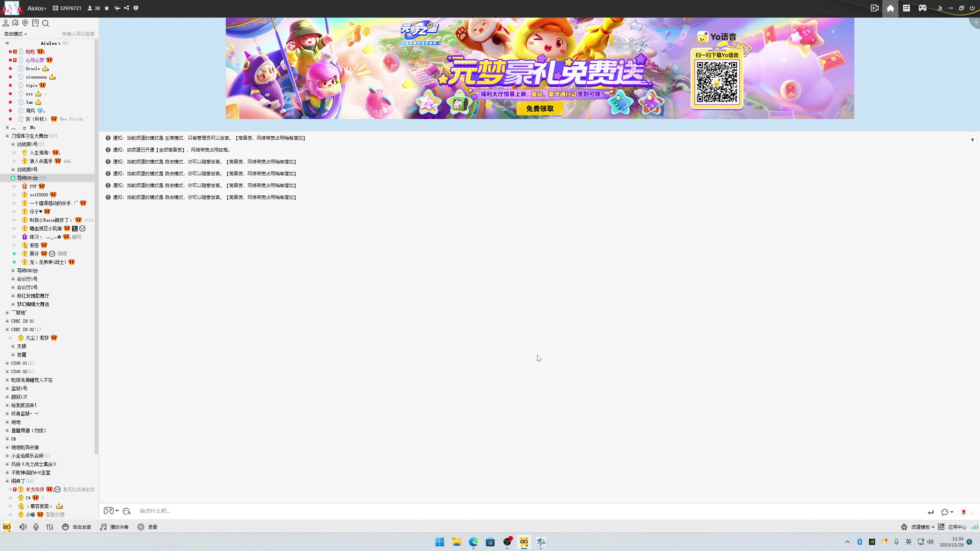Expand the CSGO 02 channel
Screen dimensions: 980x551
7,372
